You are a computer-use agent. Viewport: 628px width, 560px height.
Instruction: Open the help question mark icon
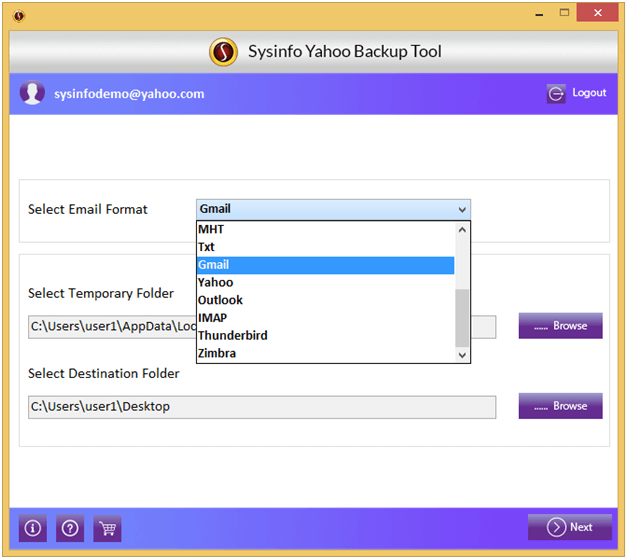pos(70,529)
